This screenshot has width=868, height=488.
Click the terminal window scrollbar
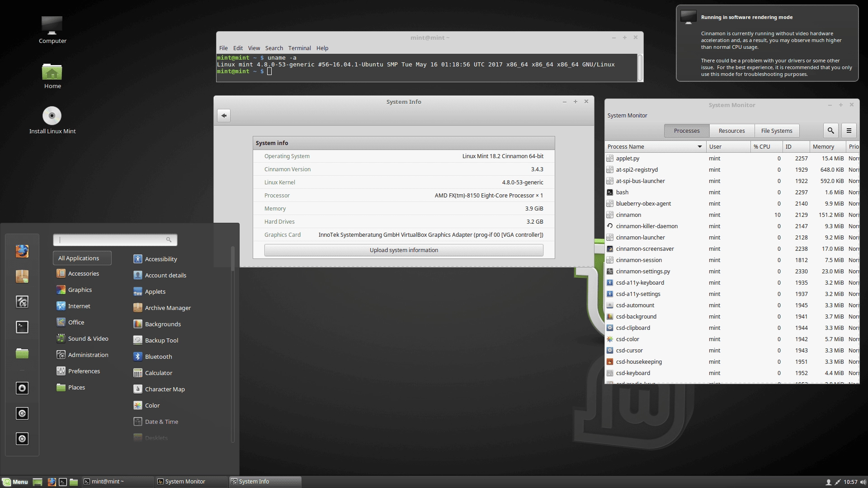coord(640,68)
